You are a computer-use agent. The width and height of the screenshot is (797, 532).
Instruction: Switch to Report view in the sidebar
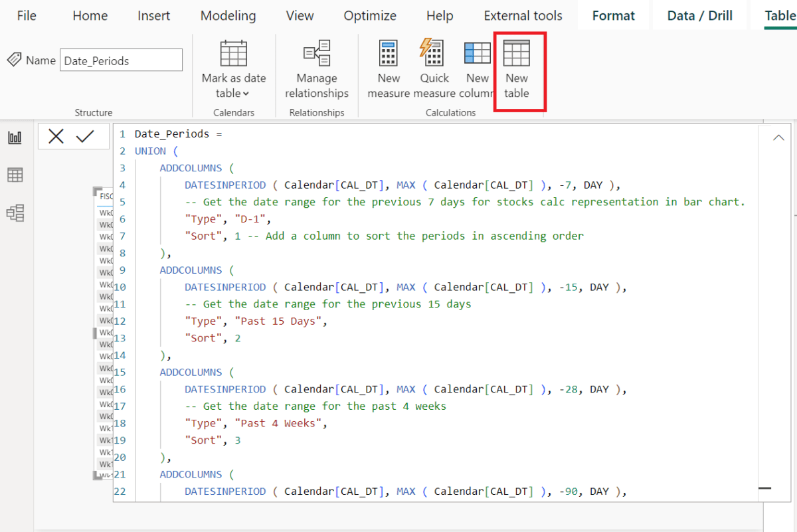[15, 137]
